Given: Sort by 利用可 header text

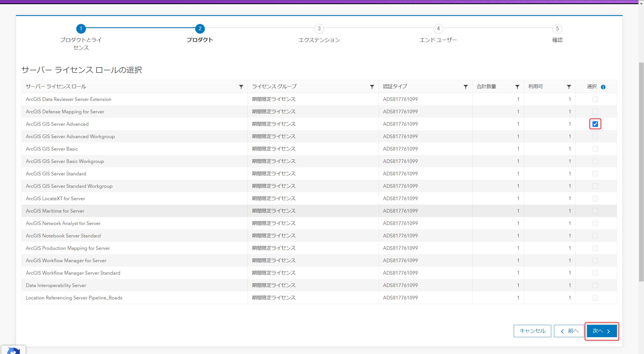Looking at the screenshot, I should [x=536, y=87].
